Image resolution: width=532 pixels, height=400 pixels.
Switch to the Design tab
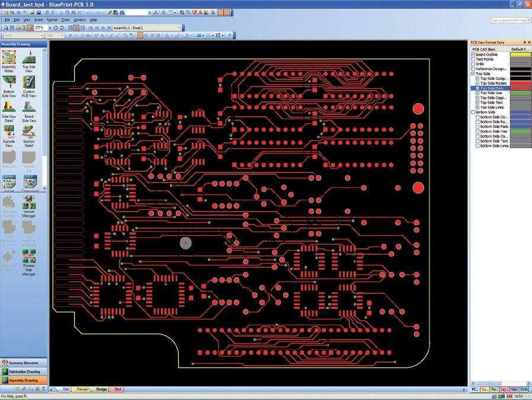(x=101, y=389)
